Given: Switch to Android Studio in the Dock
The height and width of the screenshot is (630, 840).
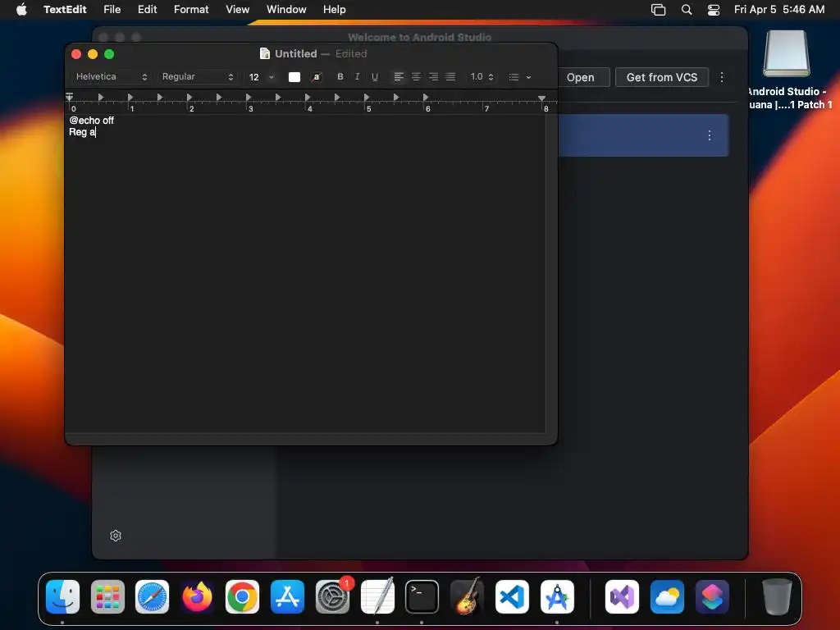Looking at the screenshot, I should click(x=557, y=597).
